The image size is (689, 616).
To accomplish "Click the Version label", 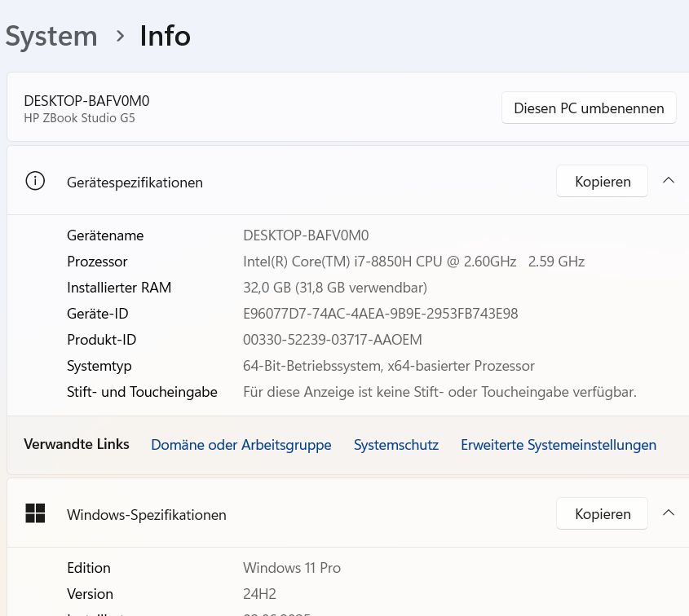I will pos(90,594).
